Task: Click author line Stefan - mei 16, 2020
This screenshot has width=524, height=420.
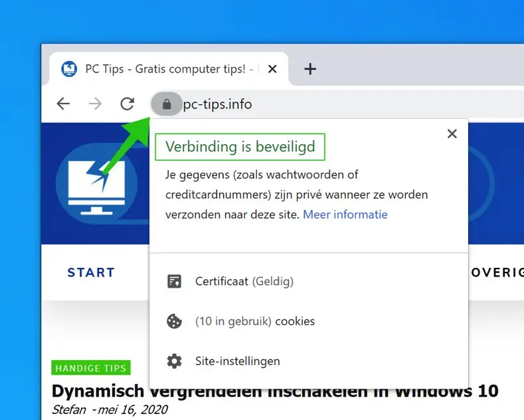Action: tap(110, 409)
